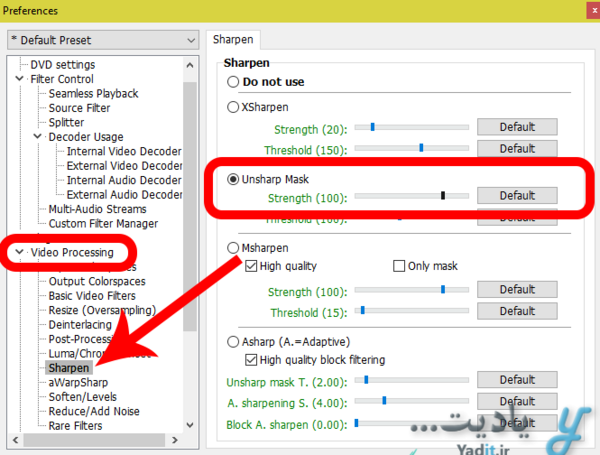Select Output Colorspaces tree item
600x455 pixels.
click(x=97, y=281)
